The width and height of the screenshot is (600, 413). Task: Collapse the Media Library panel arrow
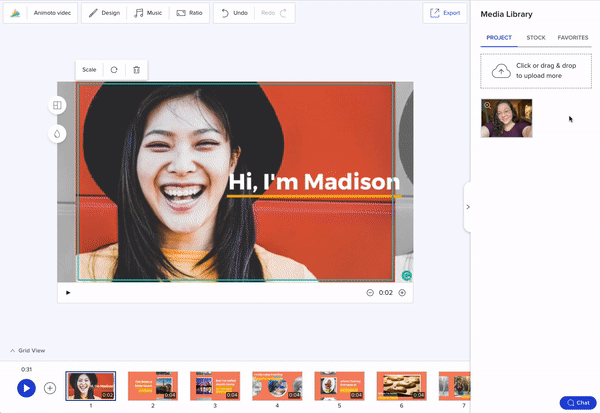point(468,207)
